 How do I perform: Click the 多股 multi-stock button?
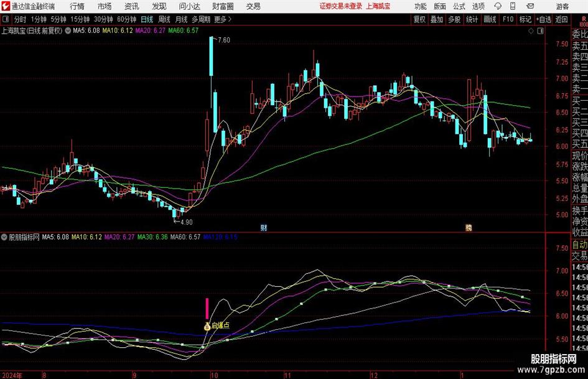pyautogui.click(x=454, y=19)
